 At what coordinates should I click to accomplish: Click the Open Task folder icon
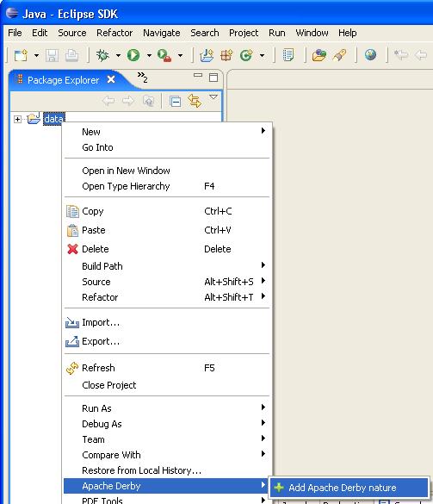[x=319, y=56]
